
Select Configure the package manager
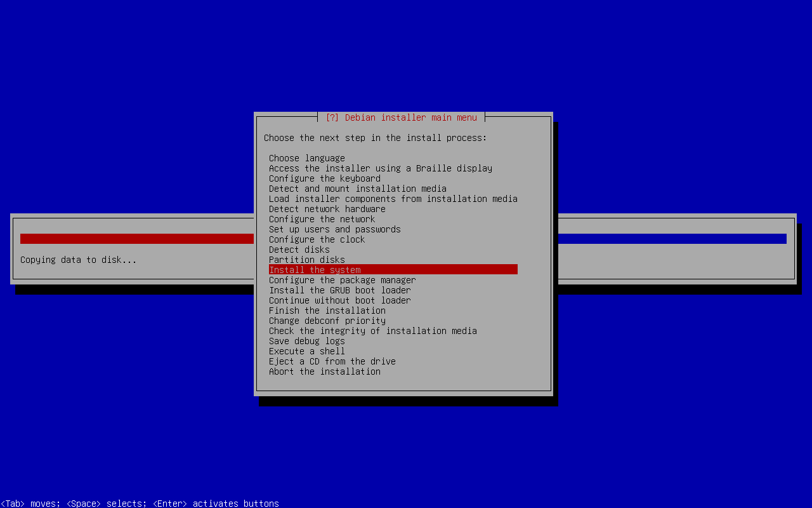(x=342, y=280)
